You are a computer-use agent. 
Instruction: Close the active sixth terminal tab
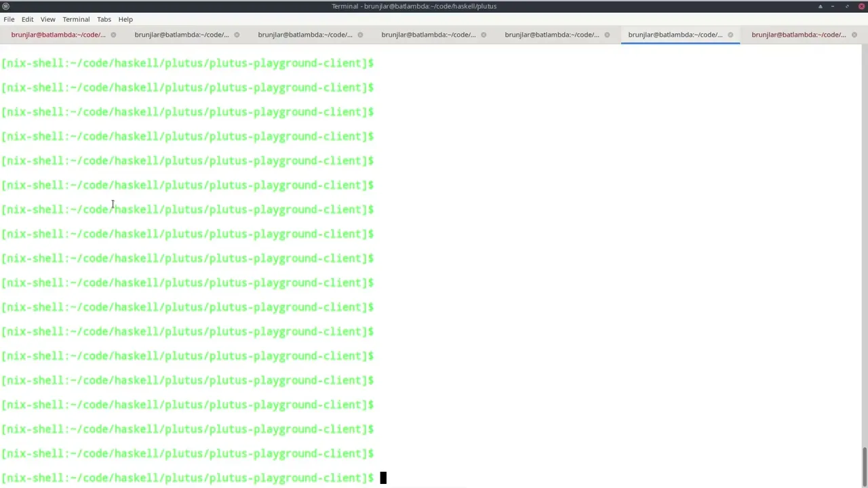(x=730, y=35)
